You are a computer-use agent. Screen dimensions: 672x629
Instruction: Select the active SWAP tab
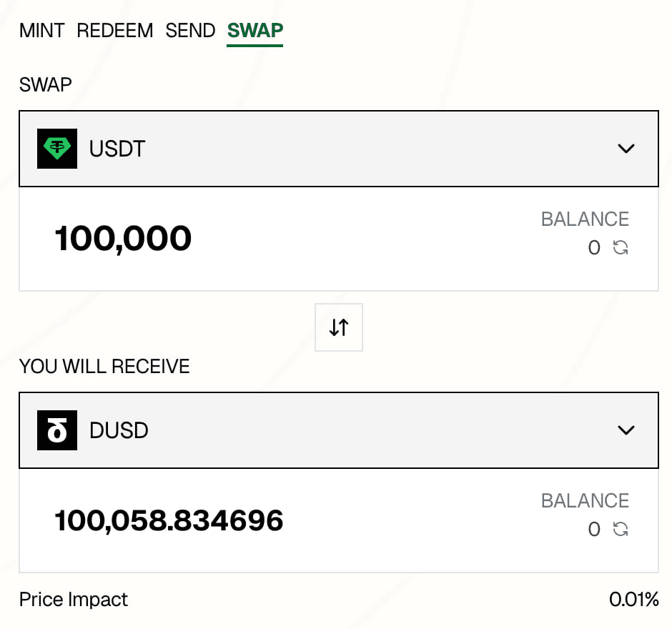tap(255, 31)
